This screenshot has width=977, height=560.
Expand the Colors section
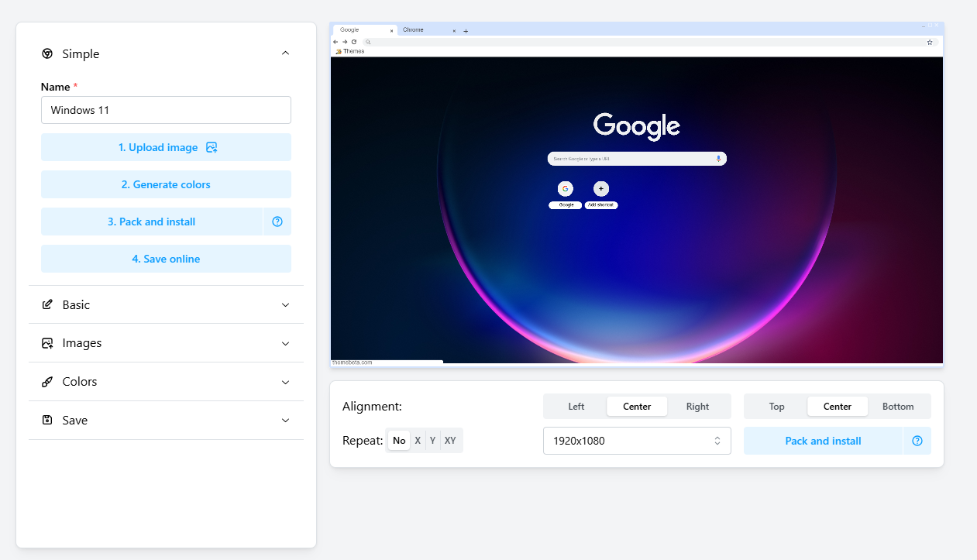click(x=166, y=382)
